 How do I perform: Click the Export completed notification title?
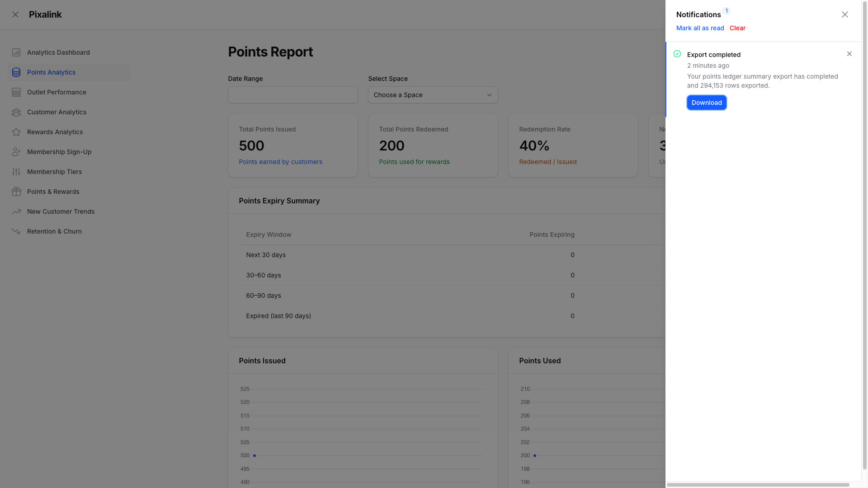714,55
